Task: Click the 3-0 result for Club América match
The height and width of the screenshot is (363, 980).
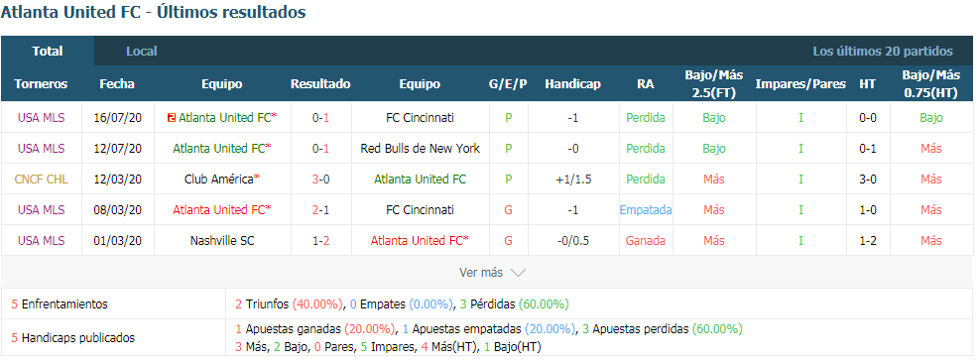Action: [x=321, y=180]
